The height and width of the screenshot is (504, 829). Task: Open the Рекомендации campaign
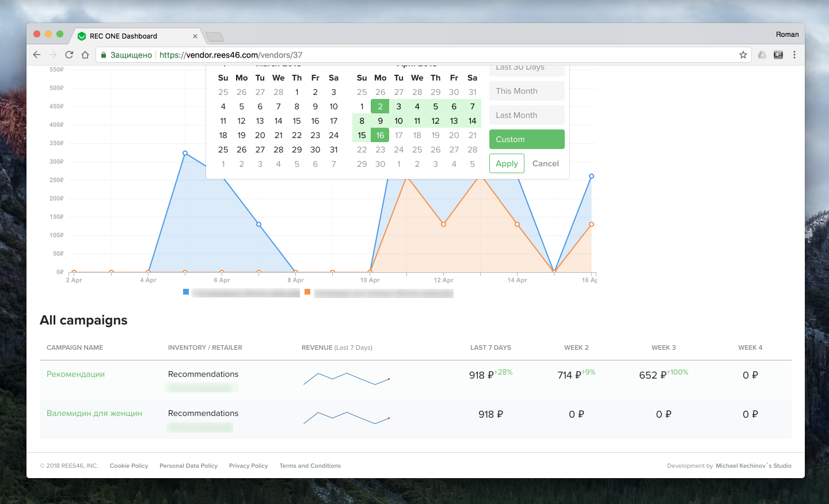pos(75,374)
